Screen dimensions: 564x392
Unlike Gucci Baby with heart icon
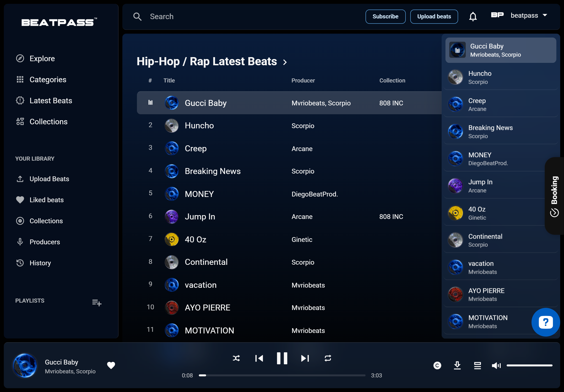coord(111,365)
